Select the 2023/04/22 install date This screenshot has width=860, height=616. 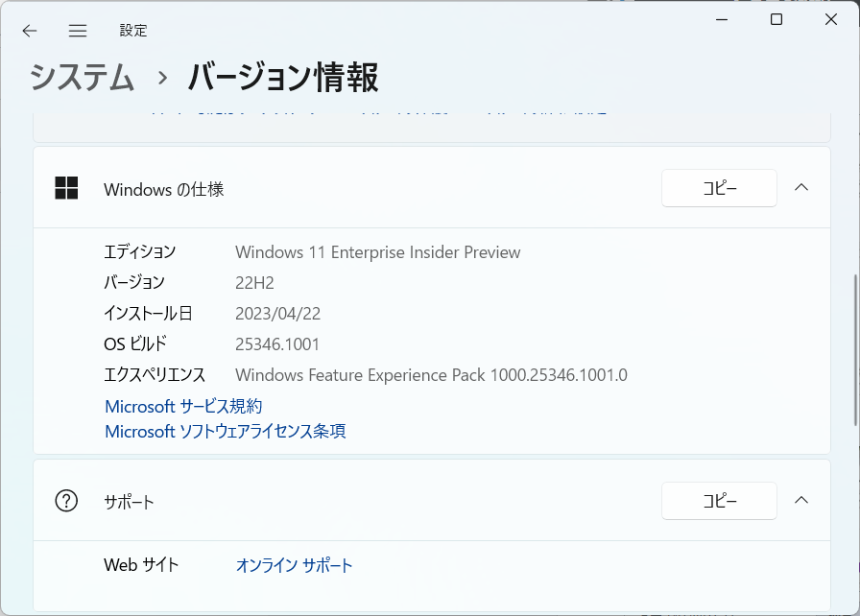(x=278, y=314)
